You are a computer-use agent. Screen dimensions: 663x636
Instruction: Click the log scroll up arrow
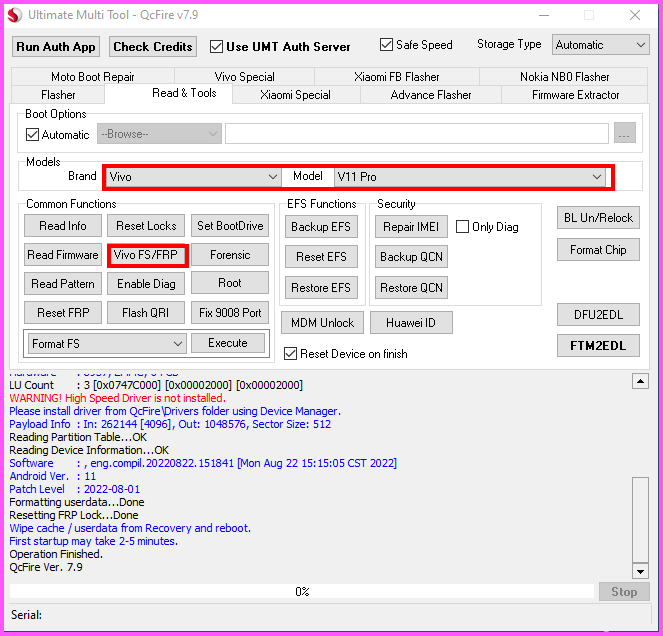[x=640, y=381]
